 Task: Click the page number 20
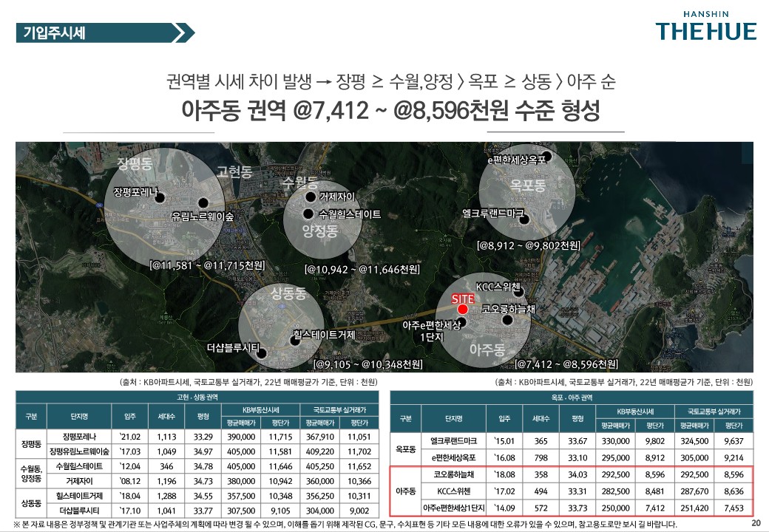tap(756, 523)
